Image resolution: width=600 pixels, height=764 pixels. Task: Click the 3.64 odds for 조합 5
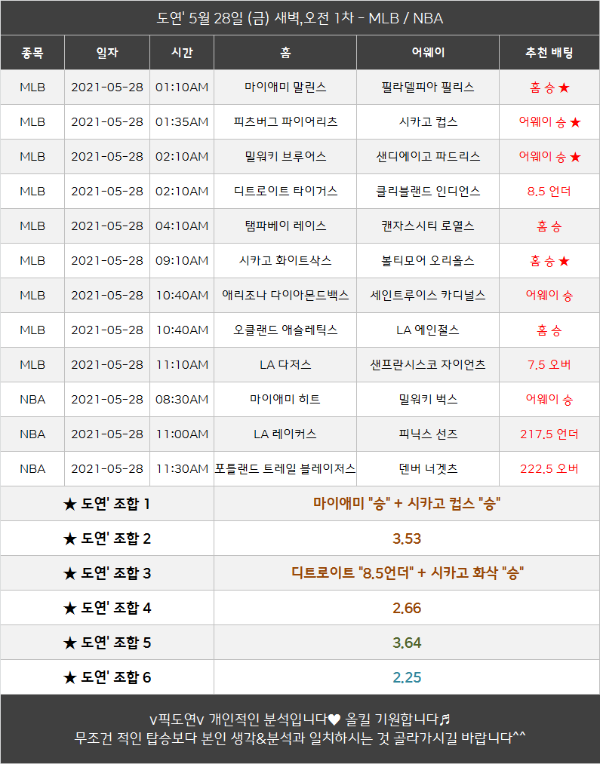tap(407, 642)
